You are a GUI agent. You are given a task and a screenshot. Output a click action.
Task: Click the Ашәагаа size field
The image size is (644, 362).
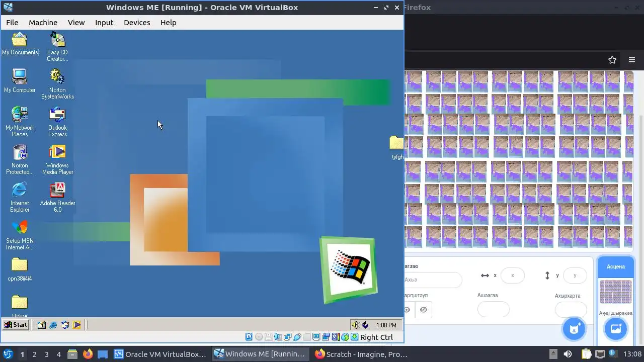click(493, 309)
